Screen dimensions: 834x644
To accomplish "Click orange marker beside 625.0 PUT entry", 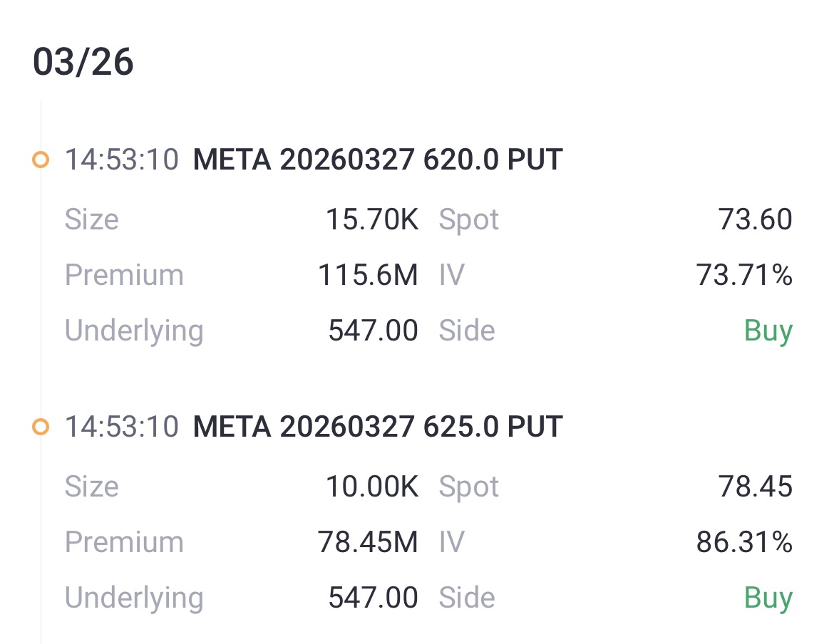I will pos(41,427).
